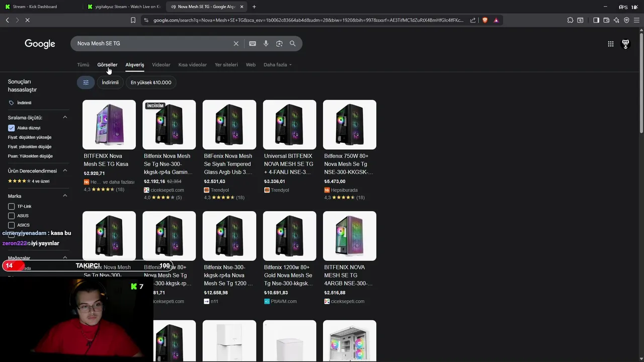Sort by Fiyat: yüksekten düşüğe

pos(30,147)
